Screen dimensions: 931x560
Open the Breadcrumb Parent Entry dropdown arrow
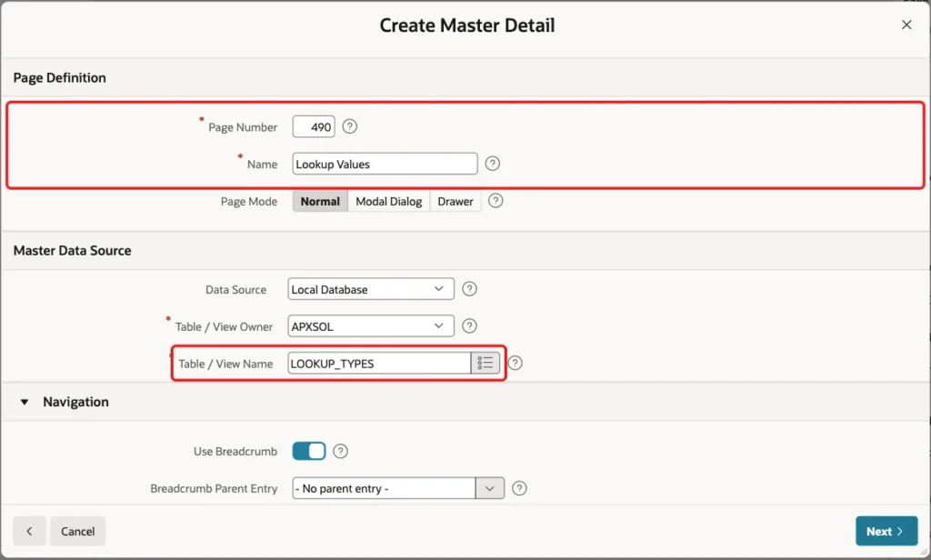(490, 488)
